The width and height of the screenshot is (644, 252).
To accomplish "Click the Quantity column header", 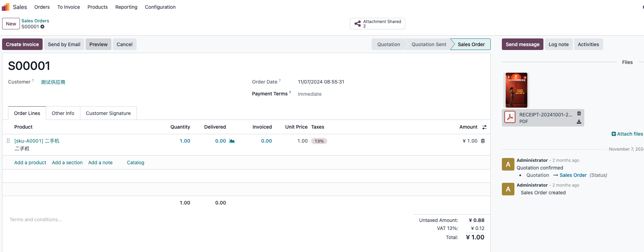I will click(x=180, y=127).
